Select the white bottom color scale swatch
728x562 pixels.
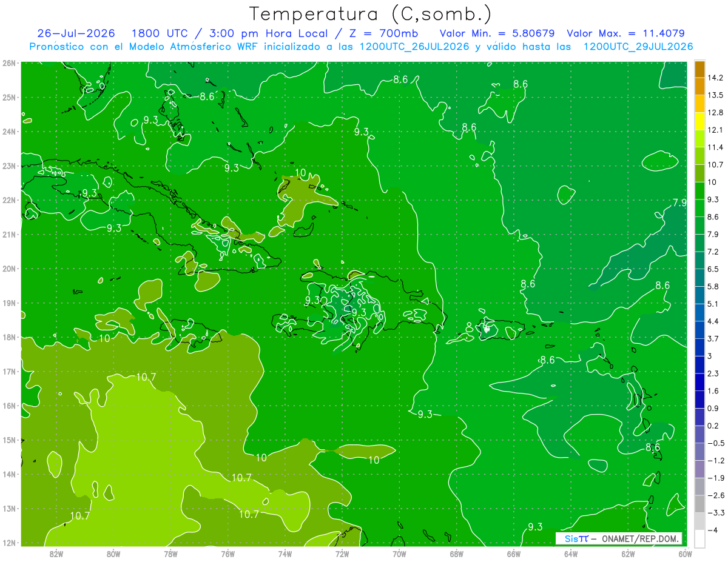tap(699, 538)
